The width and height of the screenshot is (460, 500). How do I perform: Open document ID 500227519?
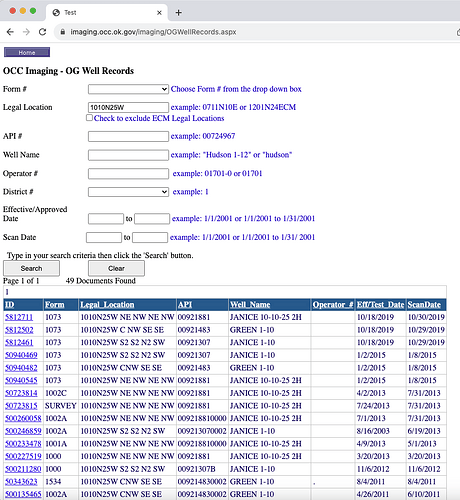(x=23, y=456)
